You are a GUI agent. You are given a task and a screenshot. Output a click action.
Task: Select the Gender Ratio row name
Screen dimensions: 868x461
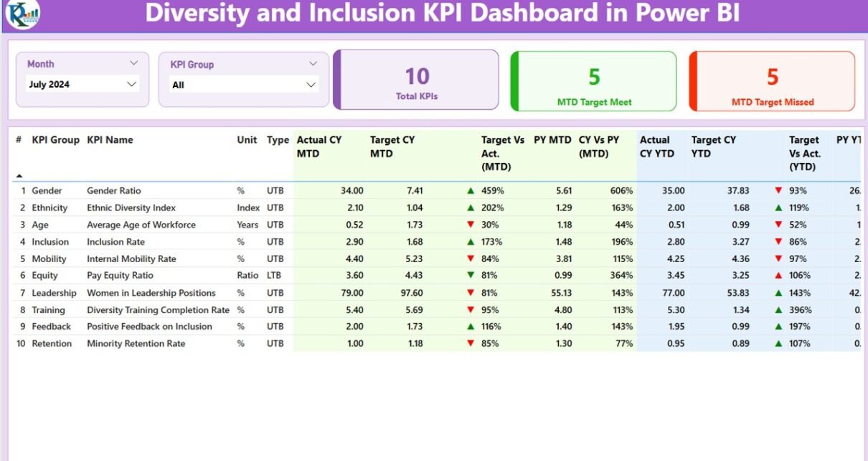[114, 191]
